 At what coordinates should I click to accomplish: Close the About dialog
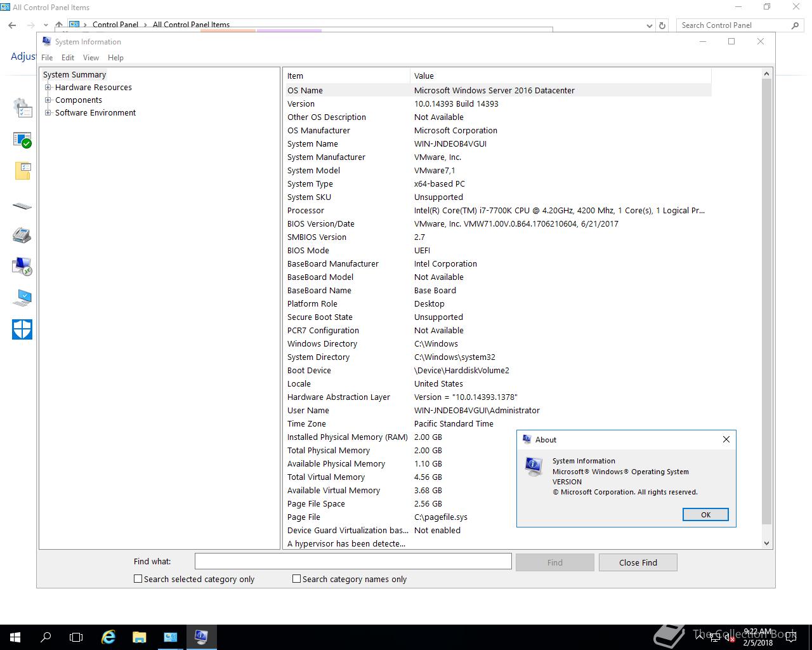(726, 439)
